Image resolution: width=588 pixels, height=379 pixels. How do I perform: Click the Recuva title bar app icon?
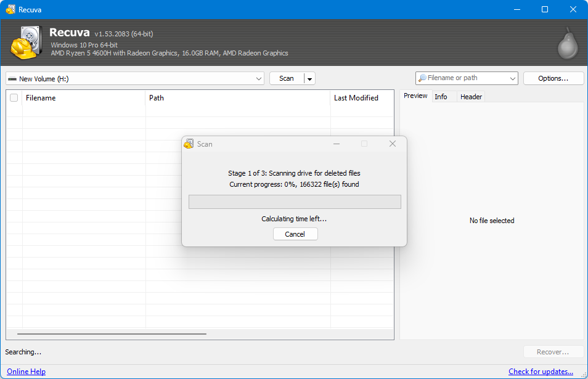pos(10,9)
